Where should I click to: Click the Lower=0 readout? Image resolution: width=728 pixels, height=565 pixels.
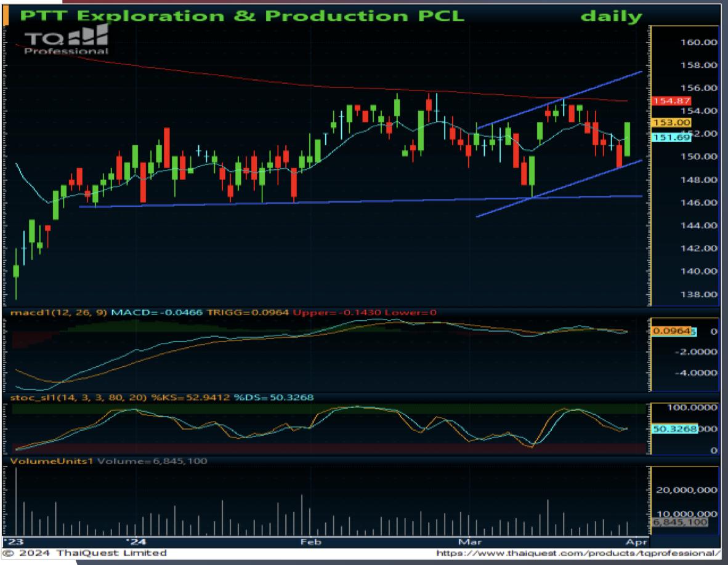click(x=411, y=313)
